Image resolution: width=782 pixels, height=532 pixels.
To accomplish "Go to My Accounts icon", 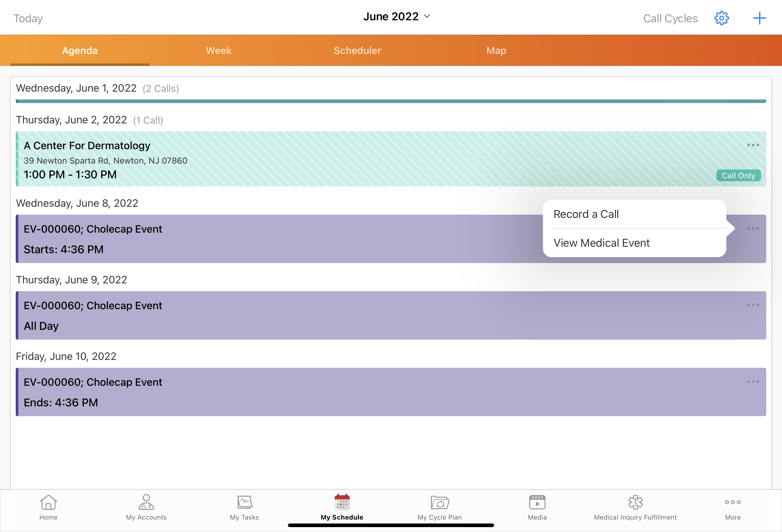I will tap(146, 503).
